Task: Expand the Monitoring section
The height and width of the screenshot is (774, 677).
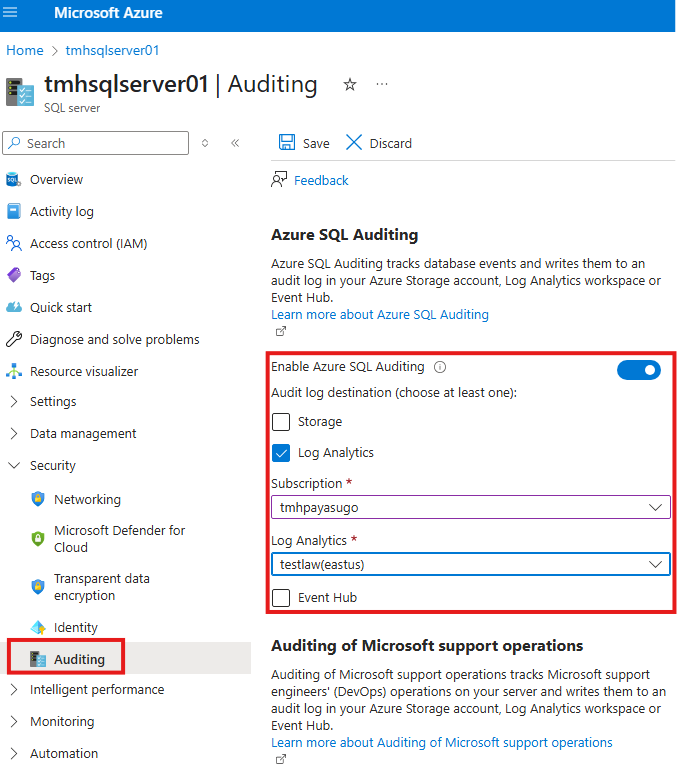Action: click(14, 722)
